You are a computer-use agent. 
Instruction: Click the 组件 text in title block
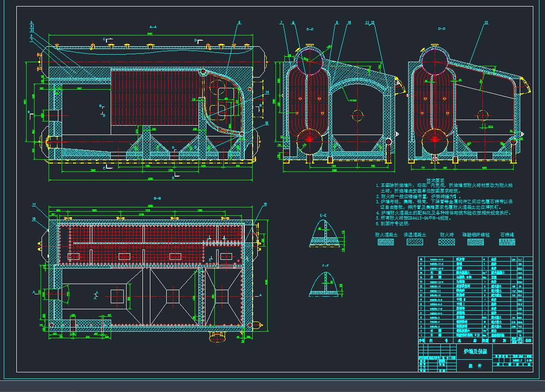[x=475, y=366]
